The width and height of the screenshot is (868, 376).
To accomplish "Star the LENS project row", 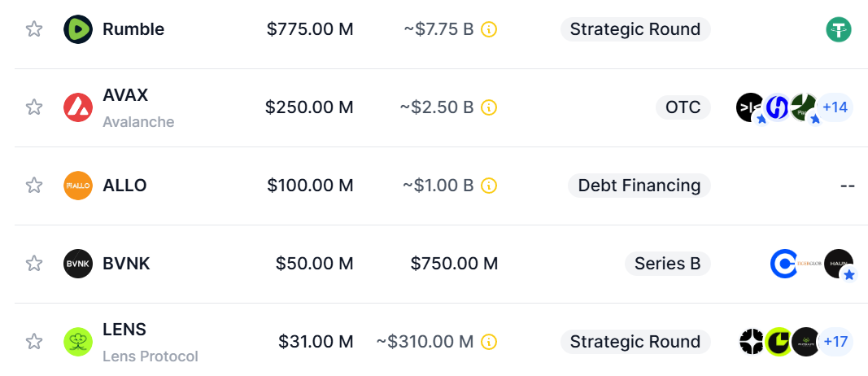I will (x=33, y=342).
